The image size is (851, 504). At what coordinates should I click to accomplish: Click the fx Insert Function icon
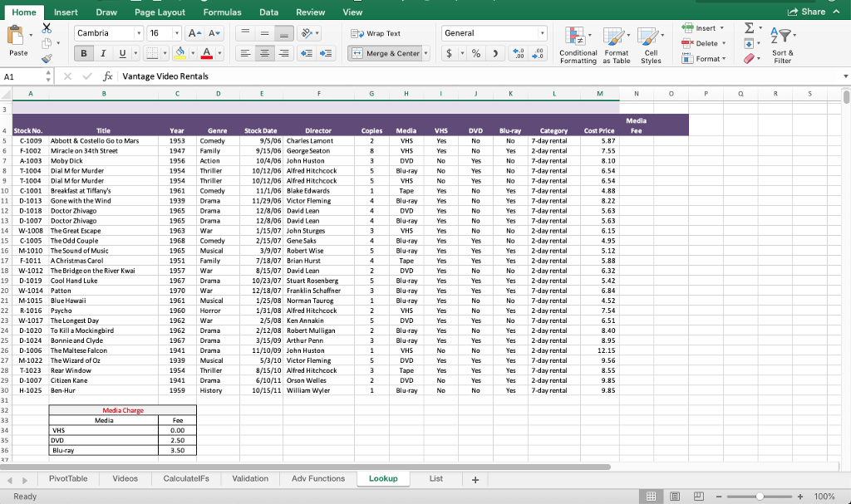[107, 76]
